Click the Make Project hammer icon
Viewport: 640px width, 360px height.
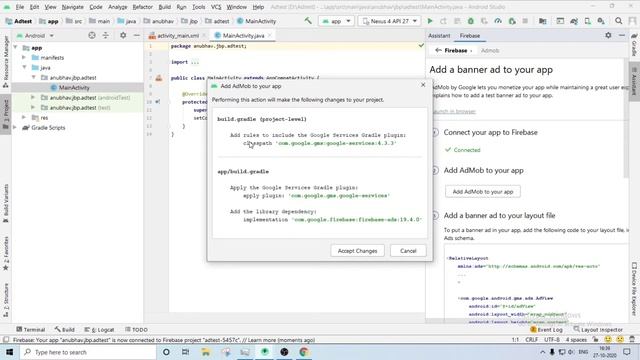coord(308,21)
